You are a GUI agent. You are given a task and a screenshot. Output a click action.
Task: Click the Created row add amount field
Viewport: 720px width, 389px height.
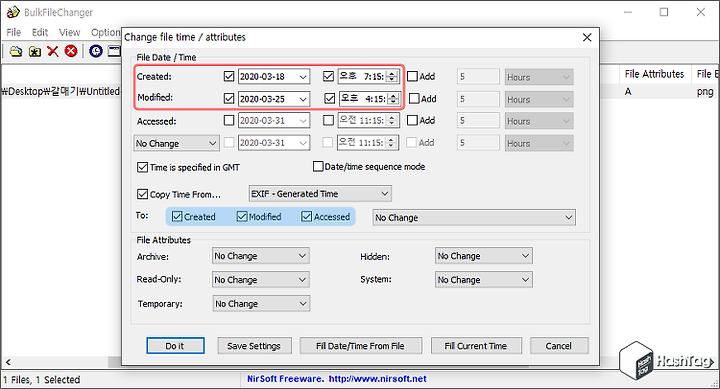[478, 77]
